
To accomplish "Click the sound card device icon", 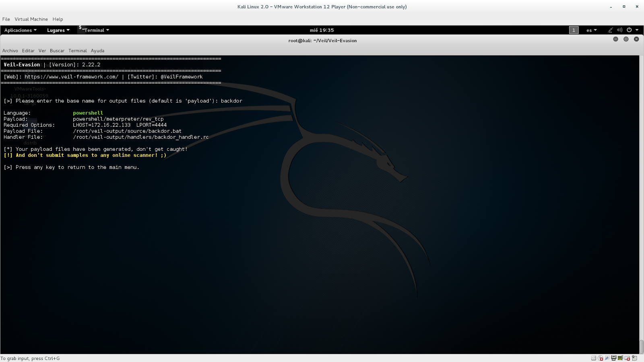I will click(620, 358).
